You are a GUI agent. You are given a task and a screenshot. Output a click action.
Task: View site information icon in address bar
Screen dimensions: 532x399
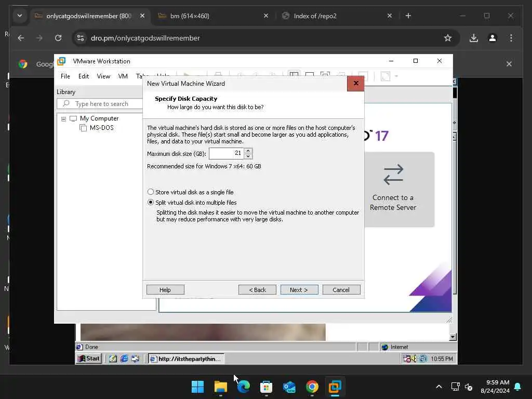click(x=81, y=38)
